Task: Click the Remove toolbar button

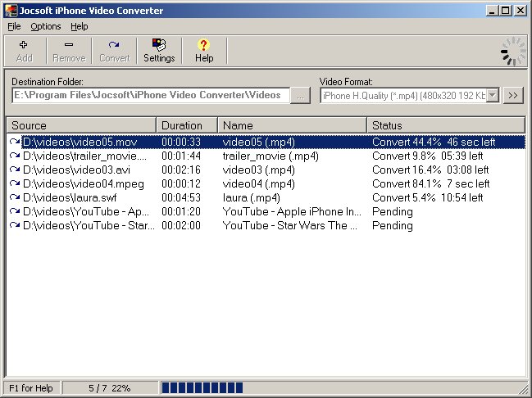Action: point(69,51)
